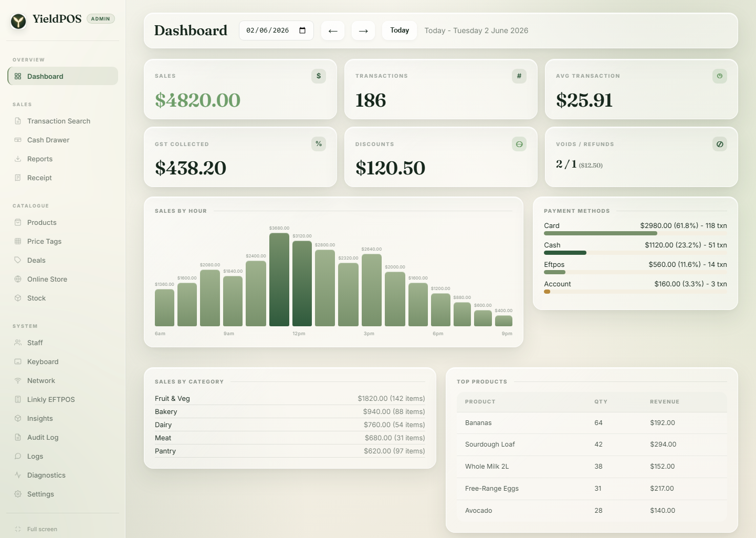Click the hash icon on Transactions card
The image size is (756, 538).
point(519,76)
